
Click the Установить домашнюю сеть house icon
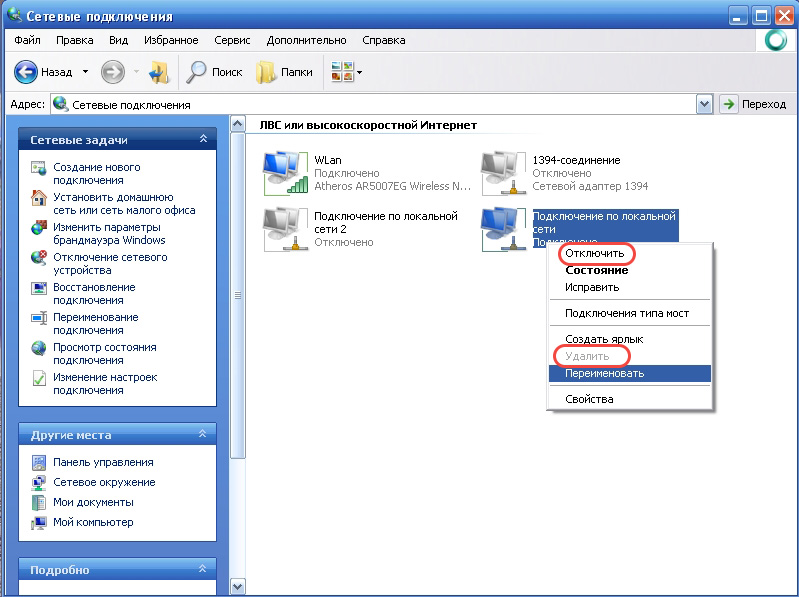pyautogui.click(x=39, y=198)
